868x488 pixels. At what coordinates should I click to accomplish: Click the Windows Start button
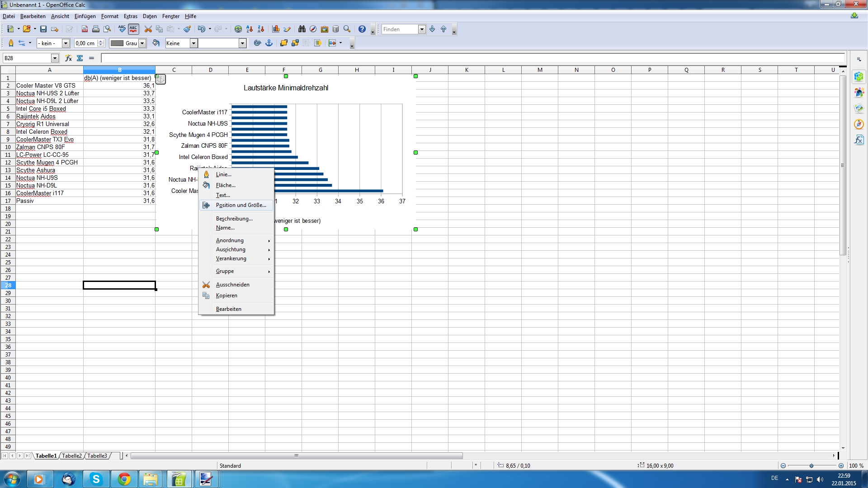tap(12, 479)
